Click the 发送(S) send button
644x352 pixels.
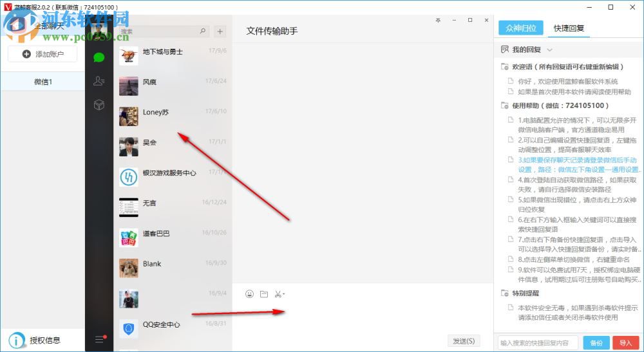pyautogui.click(x=464, y=341)
